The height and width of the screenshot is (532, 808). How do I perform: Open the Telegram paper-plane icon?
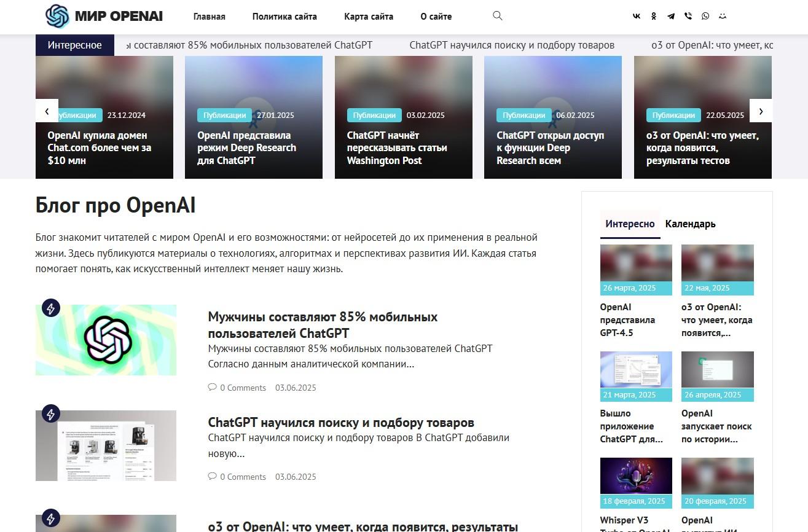click(671, 17)
